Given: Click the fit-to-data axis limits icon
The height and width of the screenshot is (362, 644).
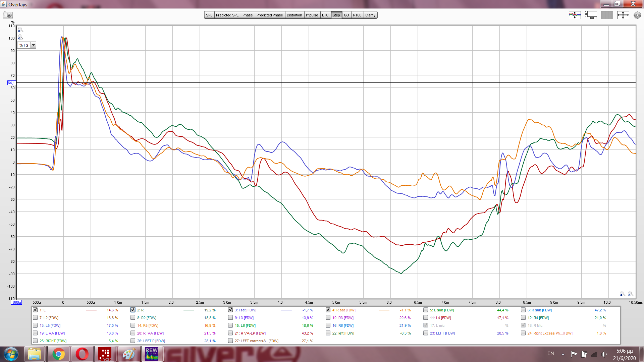Looking at the screenshot, I should coord(623,15).
